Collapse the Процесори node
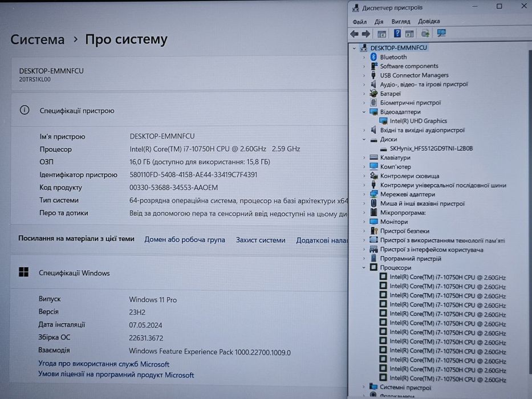Image resolution: width=532 pixels, height=399 pixels. [364, 267]
